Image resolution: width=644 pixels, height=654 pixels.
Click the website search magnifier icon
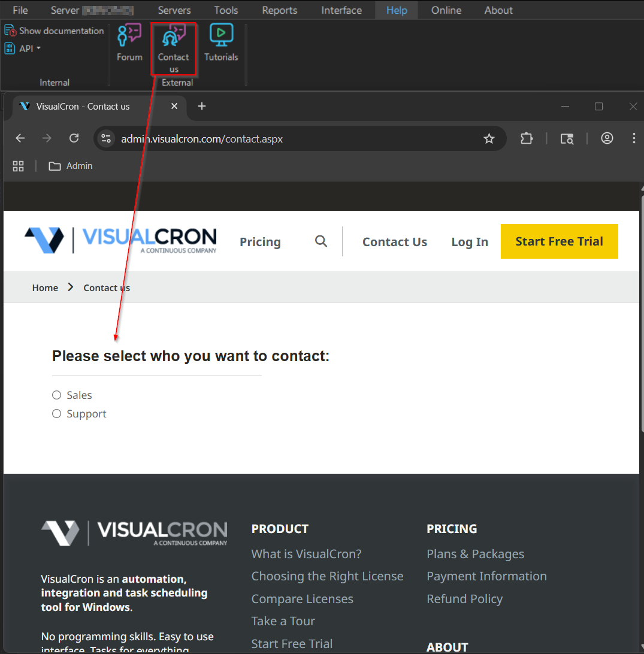point(321,241)
